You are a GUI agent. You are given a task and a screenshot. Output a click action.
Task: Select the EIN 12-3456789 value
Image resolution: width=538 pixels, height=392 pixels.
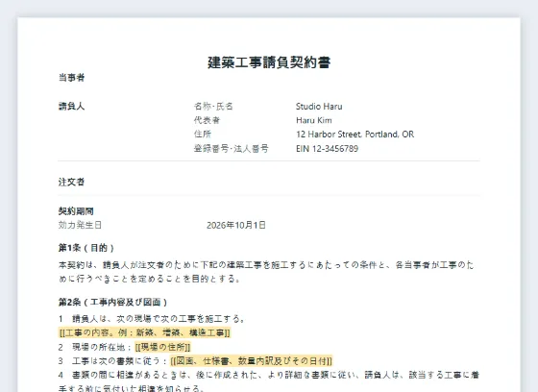coord(327,149)
